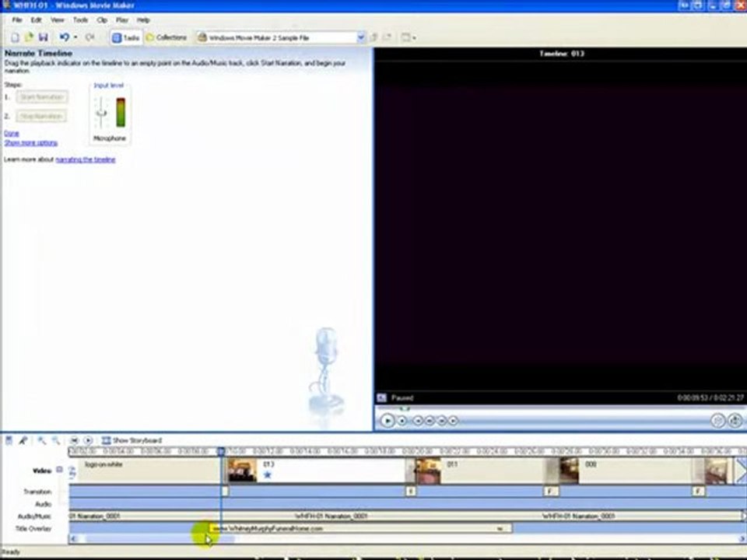The height and width of the screenshot is (560, 747).
Task: Click the Transition track label
Action: click(37, 492)
